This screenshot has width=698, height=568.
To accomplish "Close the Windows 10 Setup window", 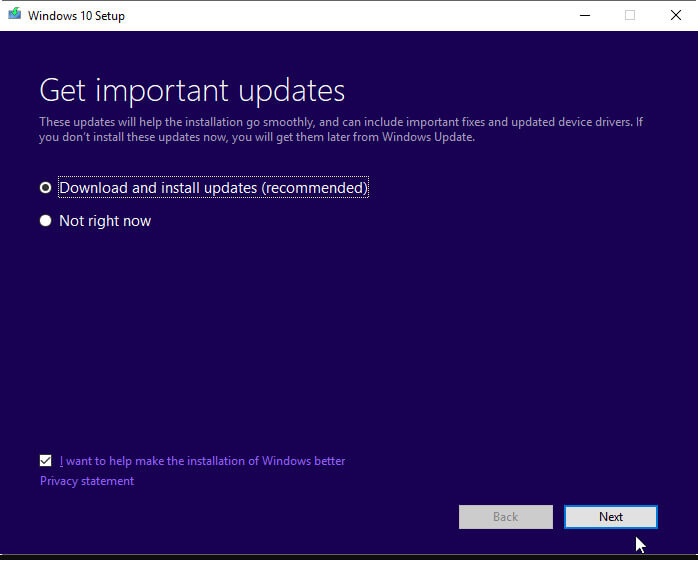I will point(676,16).
